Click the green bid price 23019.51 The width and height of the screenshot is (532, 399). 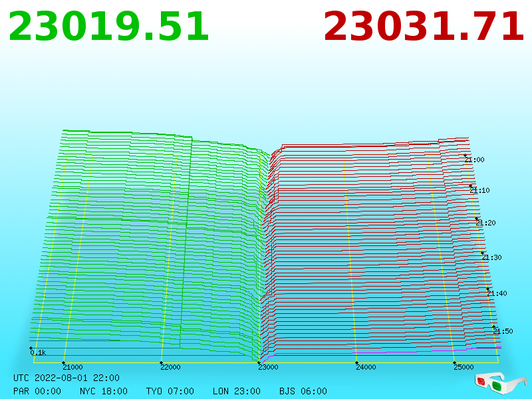point(108,27)
